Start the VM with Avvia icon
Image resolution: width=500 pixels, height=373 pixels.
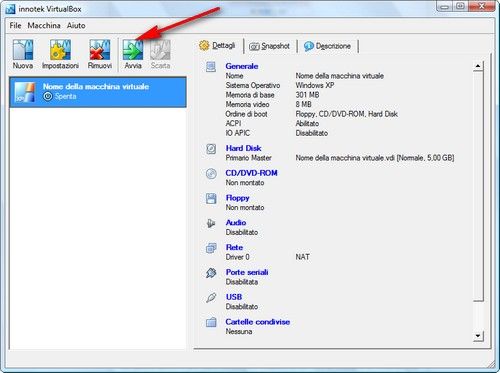click(133, 50)
